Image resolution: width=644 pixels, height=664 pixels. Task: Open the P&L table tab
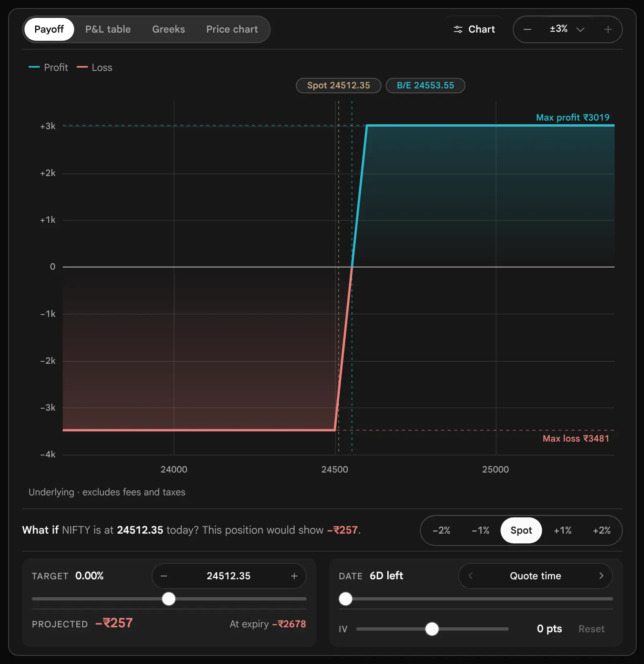coord(108,29)
